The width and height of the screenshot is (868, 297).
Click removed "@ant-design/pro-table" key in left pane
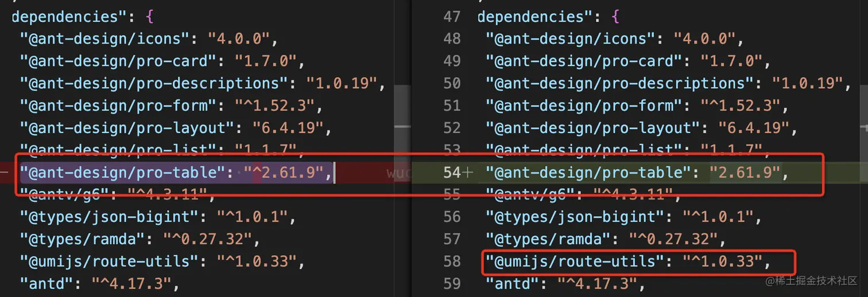pos(123,172)
